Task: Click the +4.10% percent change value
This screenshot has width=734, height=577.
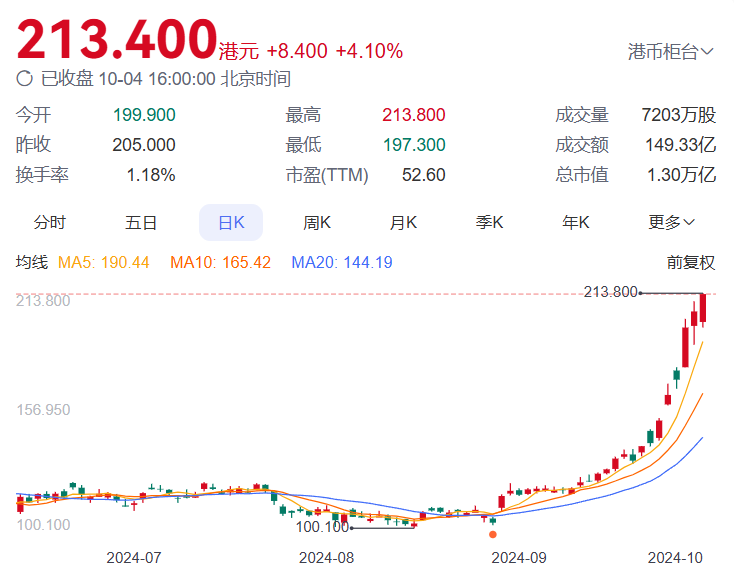Action: [x=369, y=51]
